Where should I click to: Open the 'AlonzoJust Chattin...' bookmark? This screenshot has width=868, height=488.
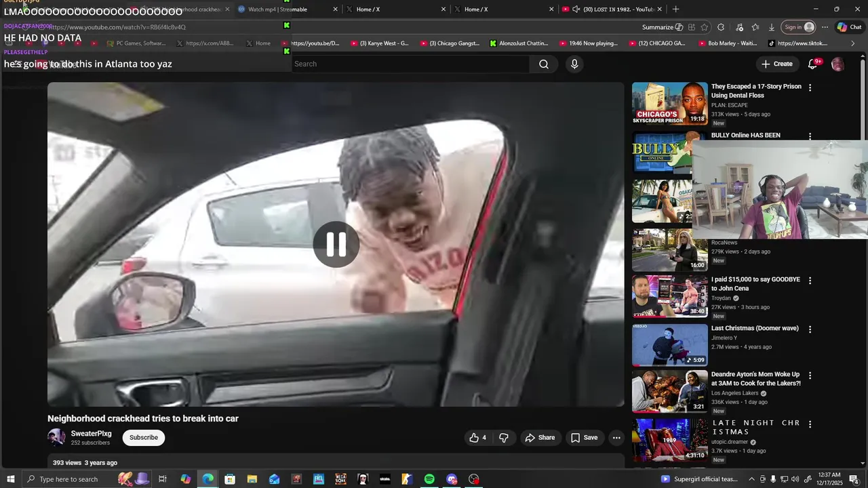coord(518,43)
